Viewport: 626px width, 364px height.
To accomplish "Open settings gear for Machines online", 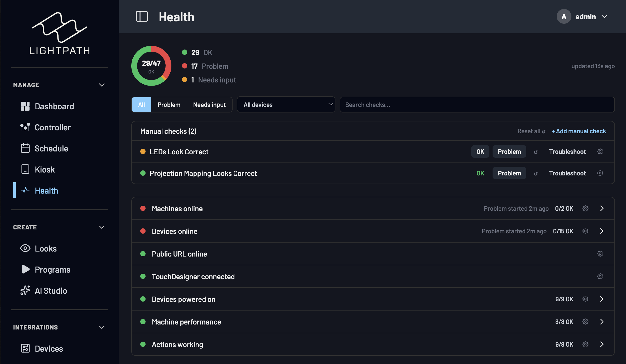I will pos(585,208).
